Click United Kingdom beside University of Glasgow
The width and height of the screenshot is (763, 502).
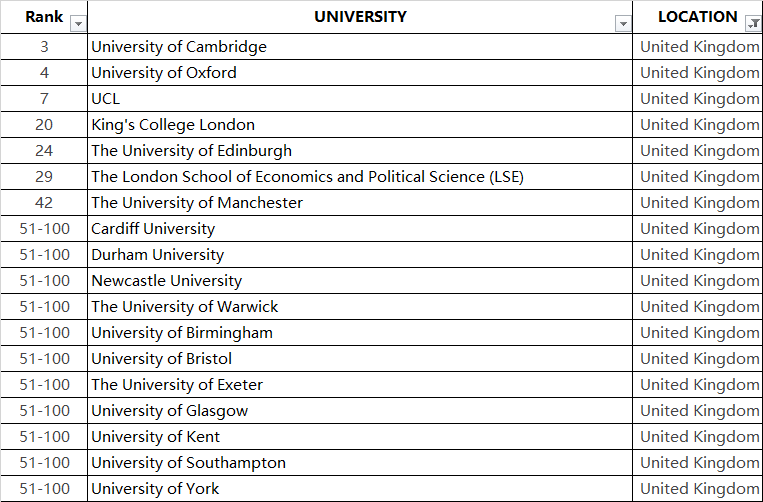pos(699,411)
